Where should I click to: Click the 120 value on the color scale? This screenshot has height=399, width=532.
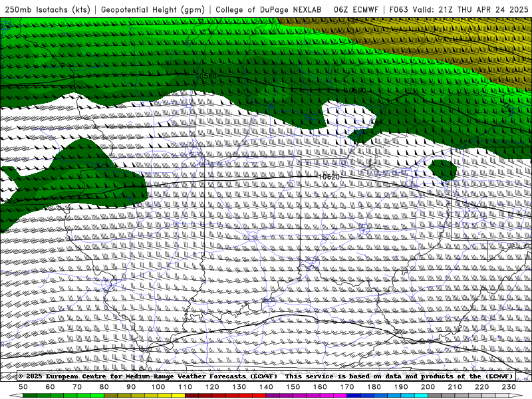[212, 387]
